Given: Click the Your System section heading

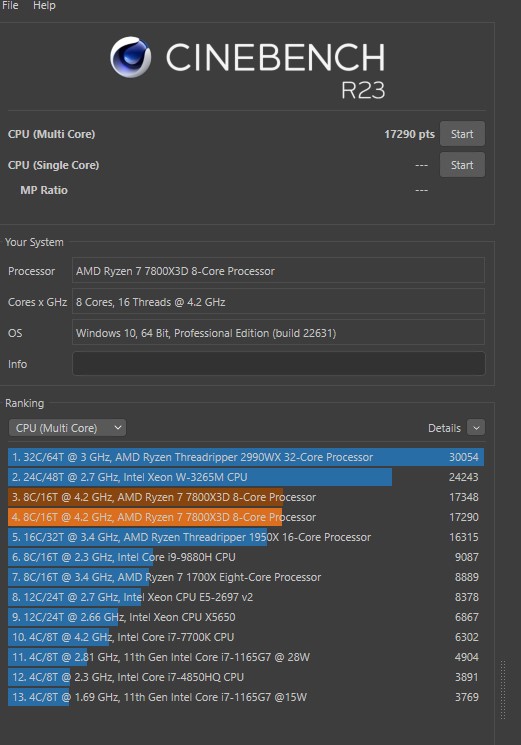Looking at the screenshot, I should pos(34,242).
